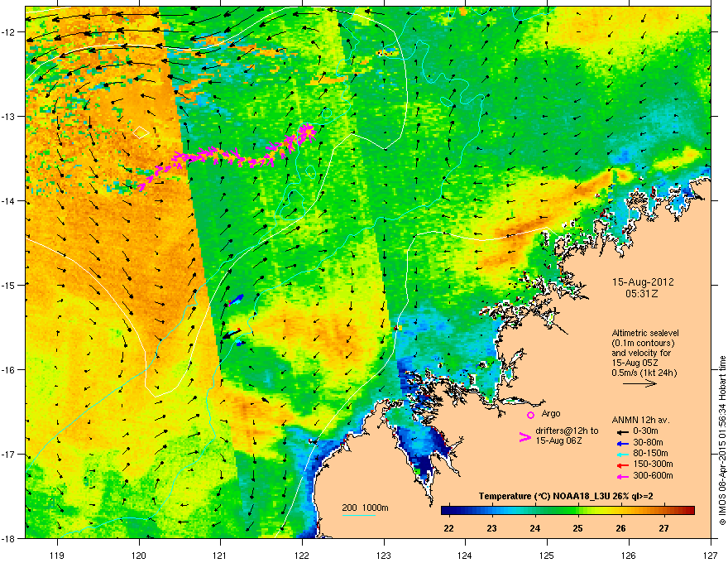
Task: Click the longitude axis label '122'
Action: tap(302, 555)
